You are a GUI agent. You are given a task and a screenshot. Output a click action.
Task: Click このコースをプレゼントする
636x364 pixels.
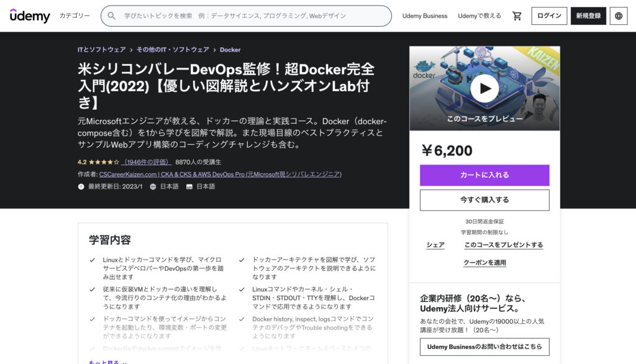(503, 245)
